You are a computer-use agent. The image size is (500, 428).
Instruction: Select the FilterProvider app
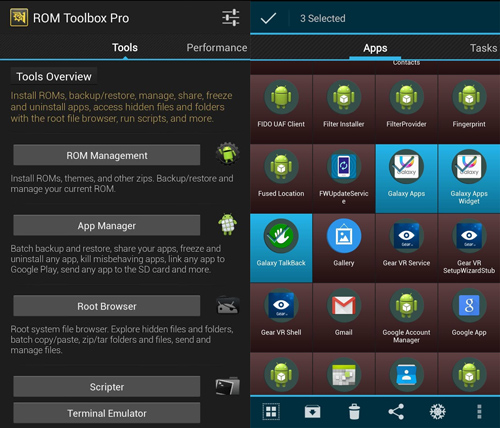(x=406, y=109)
